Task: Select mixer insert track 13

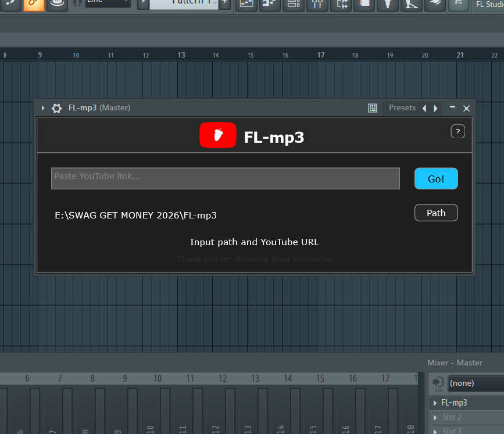Action: point(255,378)
